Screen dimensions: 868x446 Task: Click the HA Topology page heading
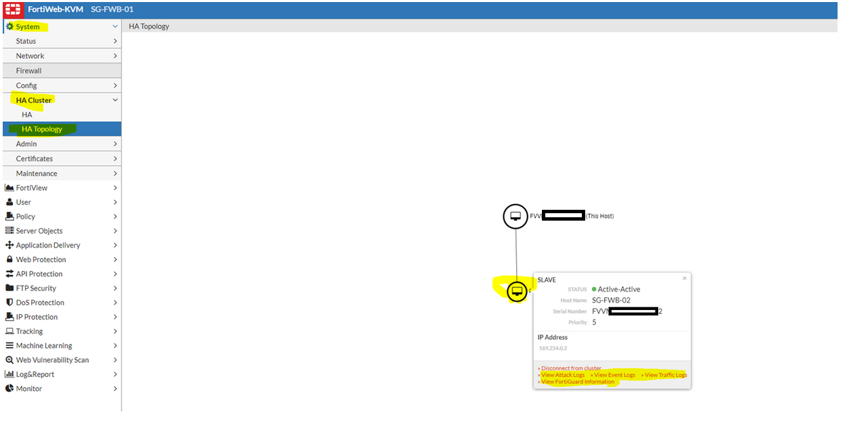150,26
